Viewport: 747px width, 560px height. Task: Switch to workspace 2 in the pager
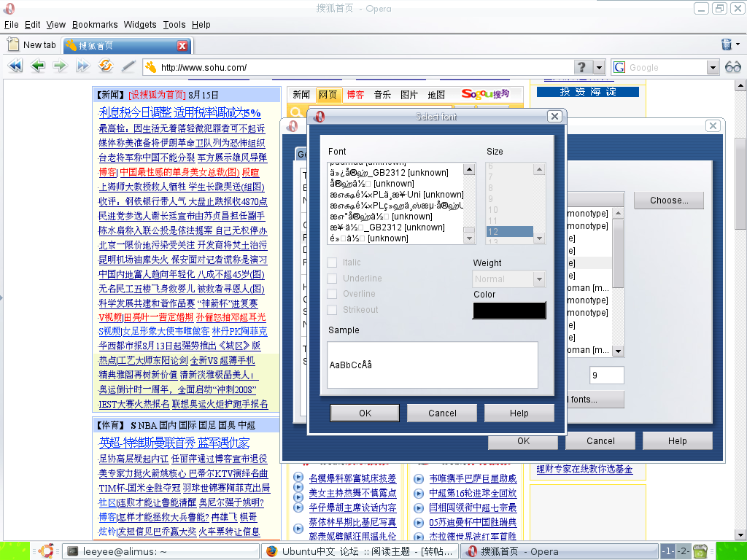[x=684, y=551]
